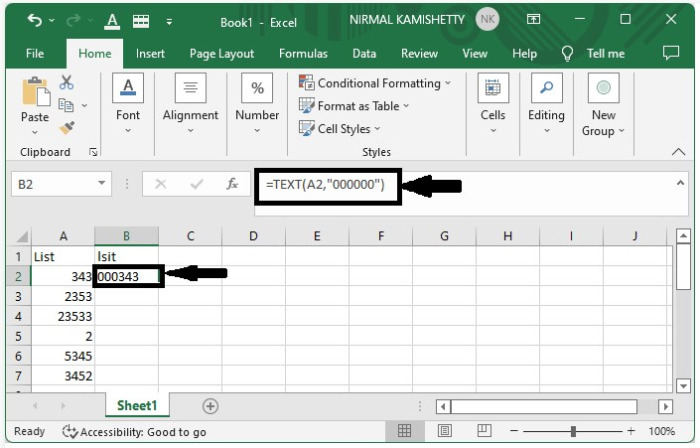
Task: Open the New Group button
Action: [603, 105]
